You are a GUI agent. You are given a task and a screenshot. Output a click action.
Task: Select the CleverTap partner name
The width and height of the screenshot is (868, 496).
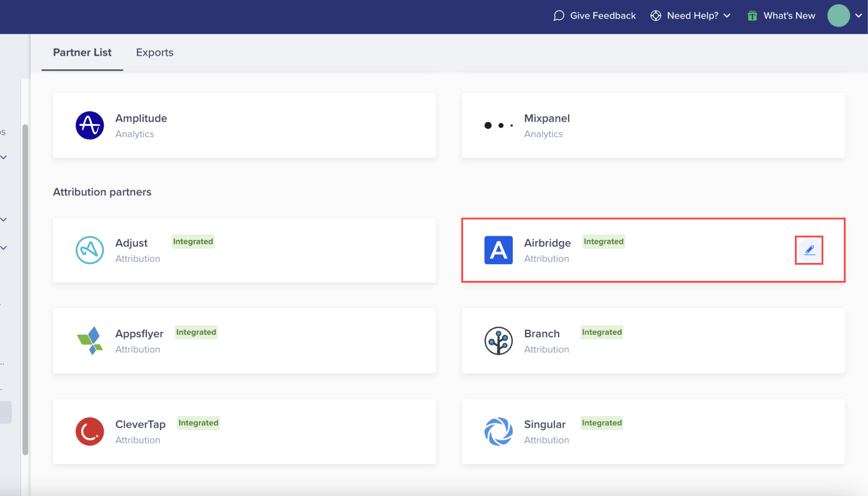[x=141, y=425]
